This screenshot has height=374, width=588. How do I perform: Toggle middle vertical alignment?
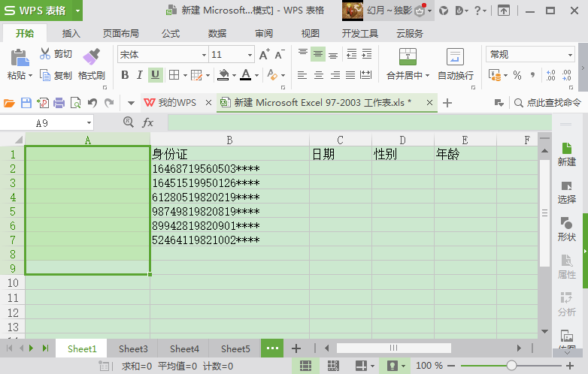pyautogui.click(x=317, y=54)
